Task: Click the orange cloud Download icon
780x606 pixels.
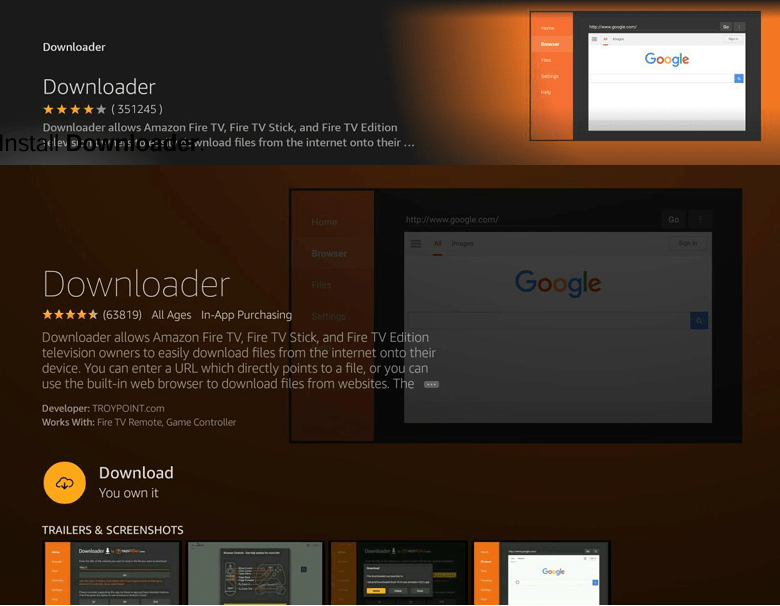Action: [65, 483]
